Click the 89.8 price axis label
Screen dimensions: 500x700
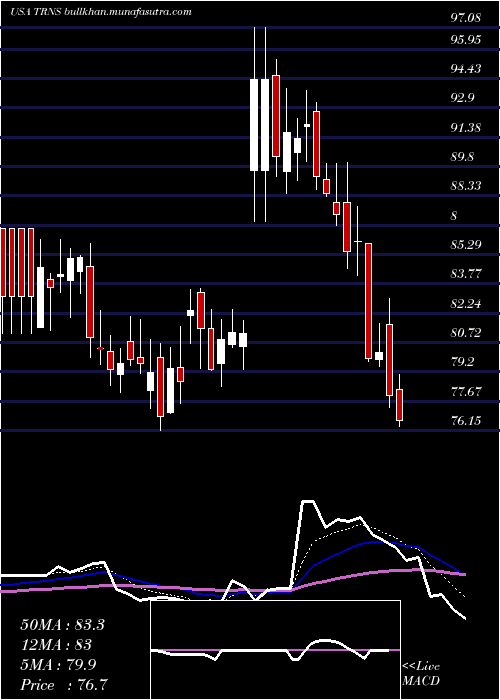[463, 157]
